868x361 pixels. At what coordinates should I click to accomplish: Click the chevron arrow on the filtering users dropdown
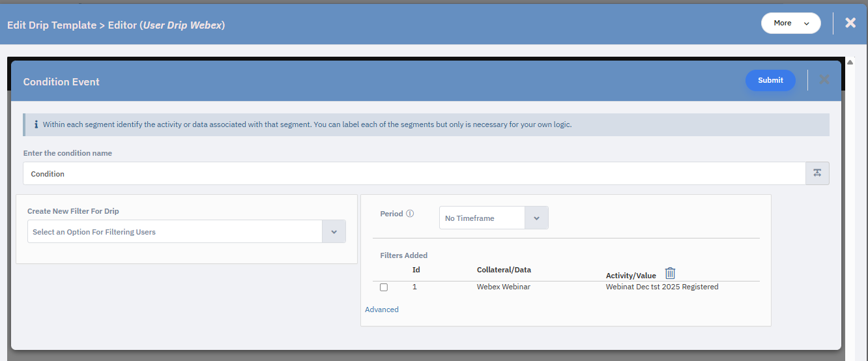point(334,232)
